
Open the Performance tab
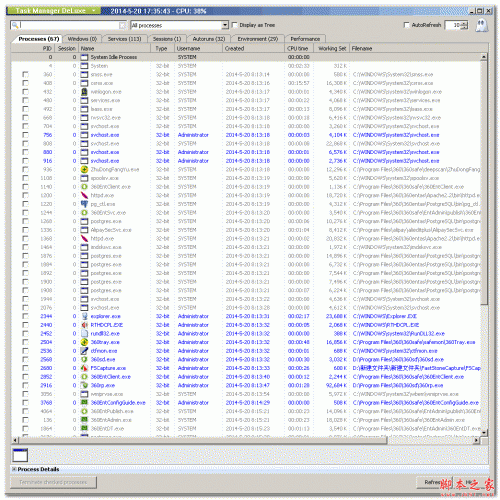click(305, 39)
